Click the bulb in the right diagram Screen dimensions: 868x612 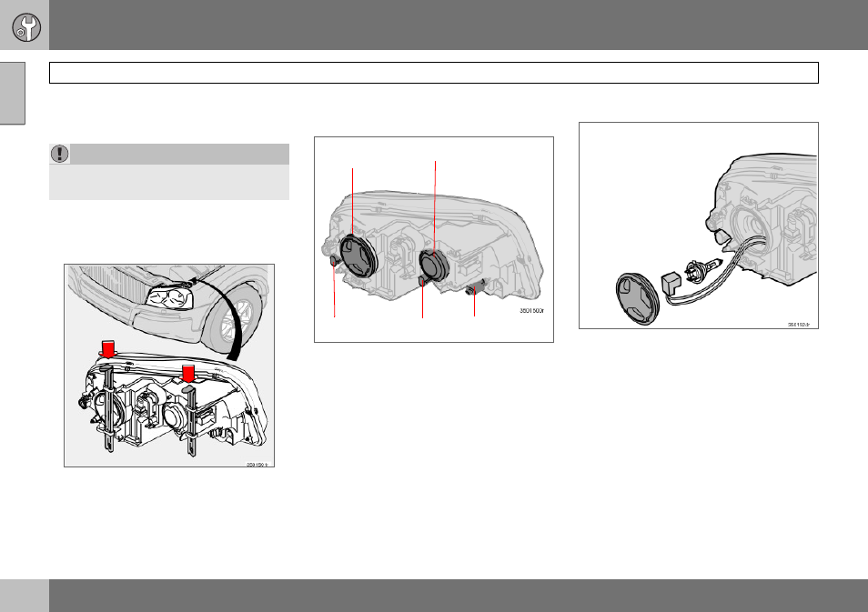coord(704,271)
